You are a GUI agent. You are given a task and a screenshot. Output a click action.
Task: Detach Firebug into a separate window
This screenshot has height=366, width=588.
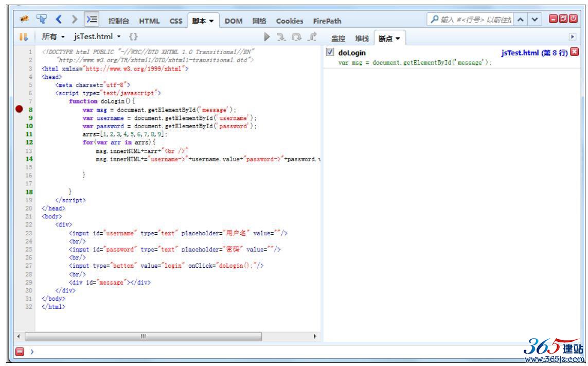pyautogui.click(x=563, y=19)
